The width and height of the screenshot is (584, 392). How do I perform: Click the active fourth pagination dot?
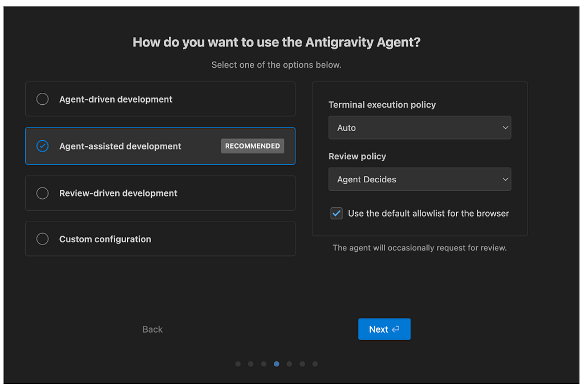pyautogui.click(x=277, y=364)
